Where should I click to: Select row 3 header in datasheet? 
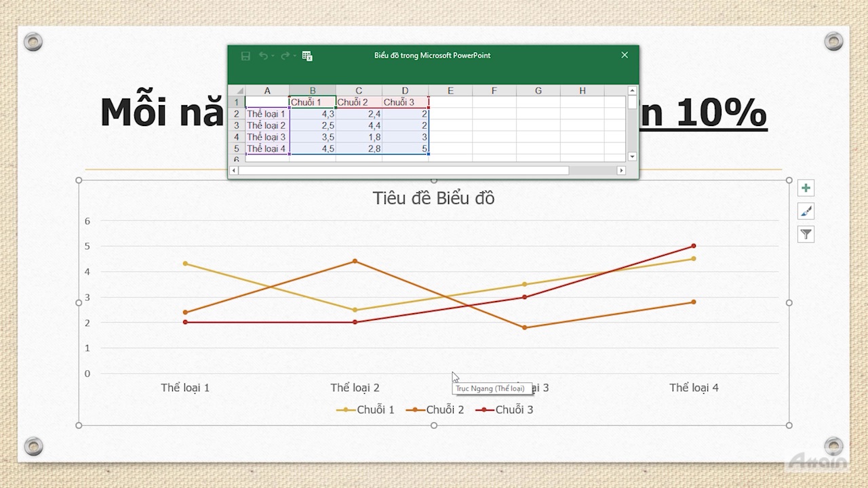[237, 125]
